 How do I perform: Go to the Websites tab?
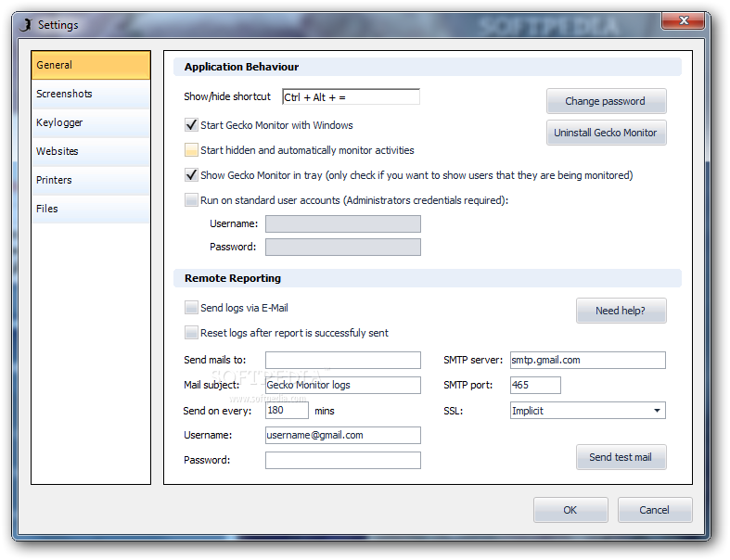click(x=91, y=152)
